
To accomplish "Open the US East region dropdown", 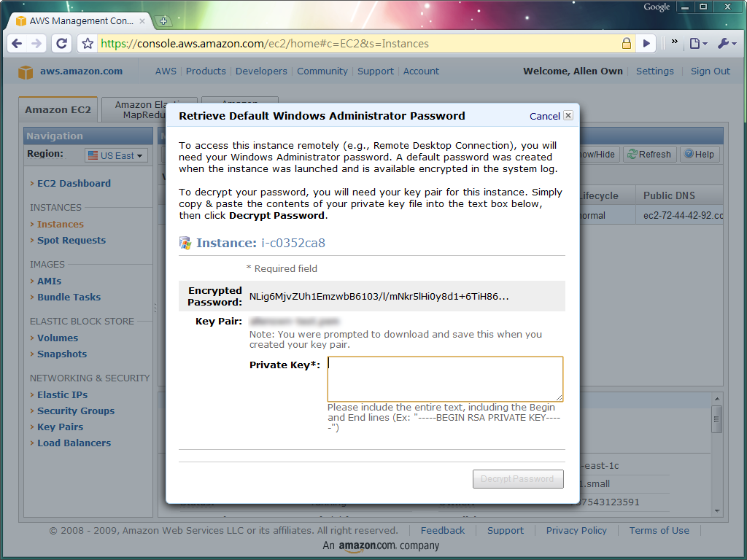I will (117, 156).
